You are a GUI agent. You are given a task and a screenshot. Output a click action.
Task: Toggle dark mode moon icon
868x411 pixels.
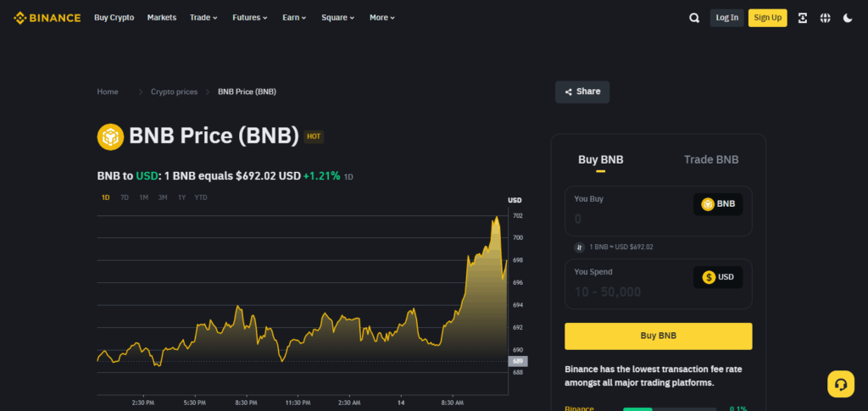click(x=848, y=18)
